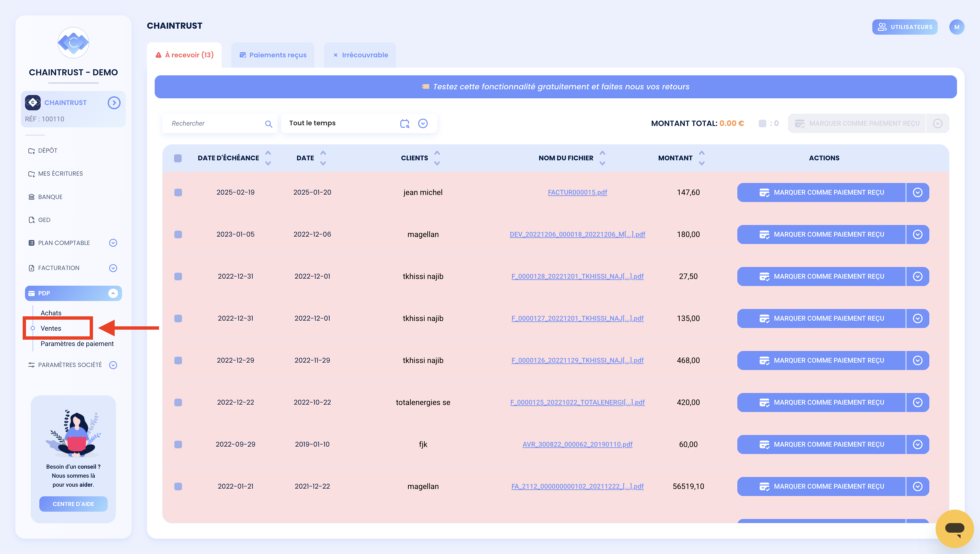Switch to Irrécouvrable tab

point(360,55)
